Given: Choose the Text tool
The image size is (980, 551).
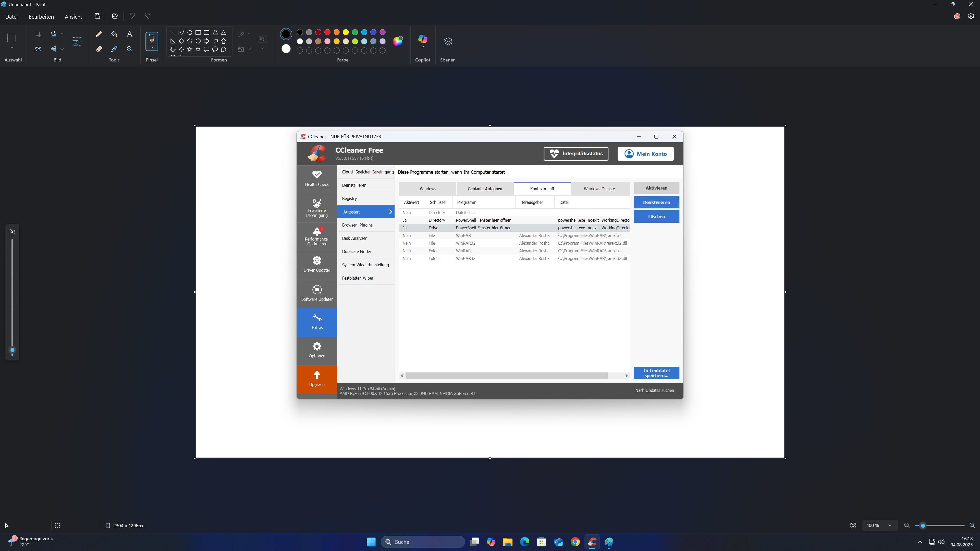Looking at the screenshot, I should pos(129,34).
